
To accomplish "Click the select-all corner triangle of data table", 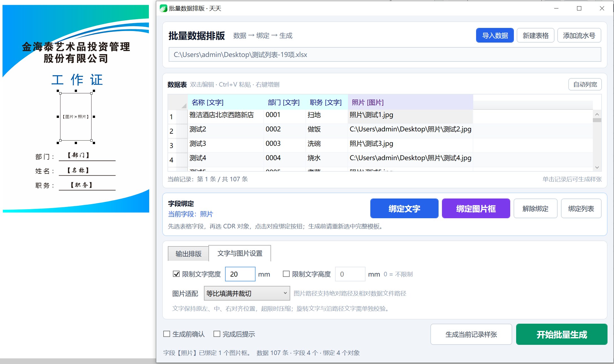I will 184,106.
